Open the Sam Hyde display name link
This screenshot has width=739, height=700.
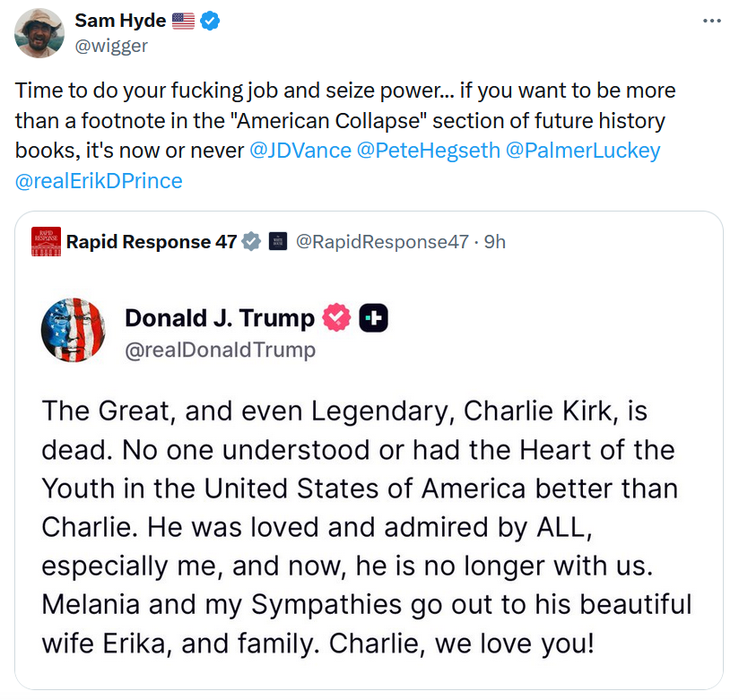tap(120, 22)
